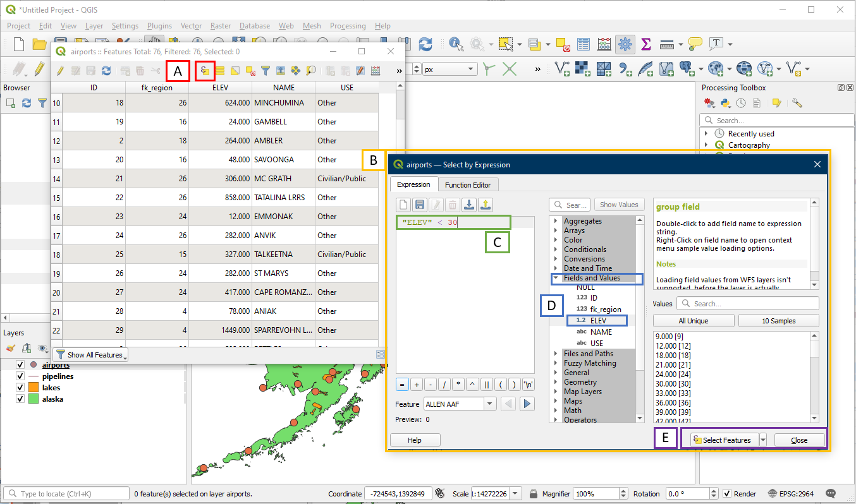
Task: Click Add PostGIS Layer elephant icon
Action: click(x=685, y=68)
